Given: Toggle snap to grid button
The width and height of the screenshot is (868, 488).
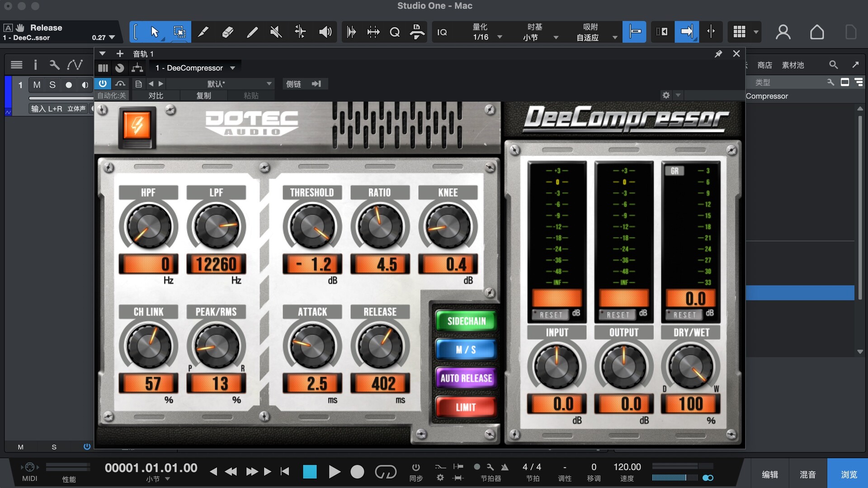Looking at the screenshot, I should click(634, 32).
